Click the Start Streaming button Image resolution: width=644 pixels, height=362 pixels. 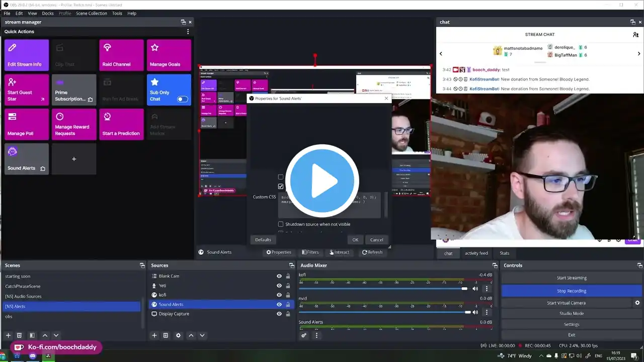[572, 278]
